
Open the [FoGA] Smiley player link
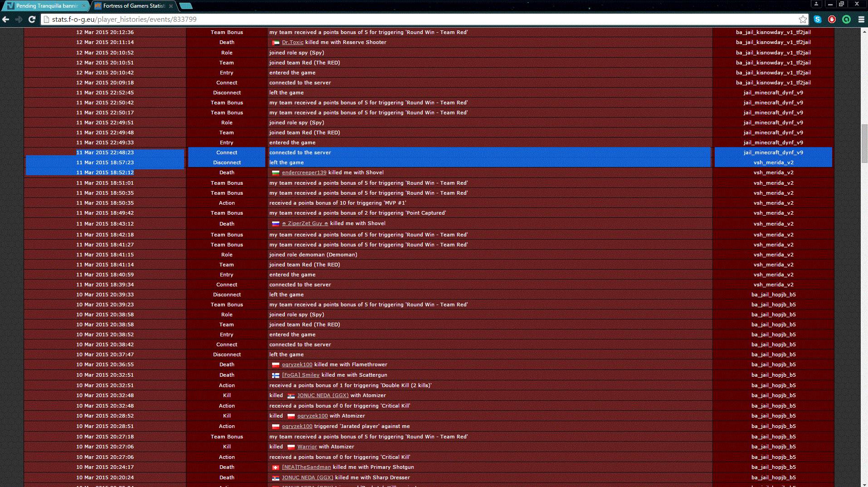point(301,375)
